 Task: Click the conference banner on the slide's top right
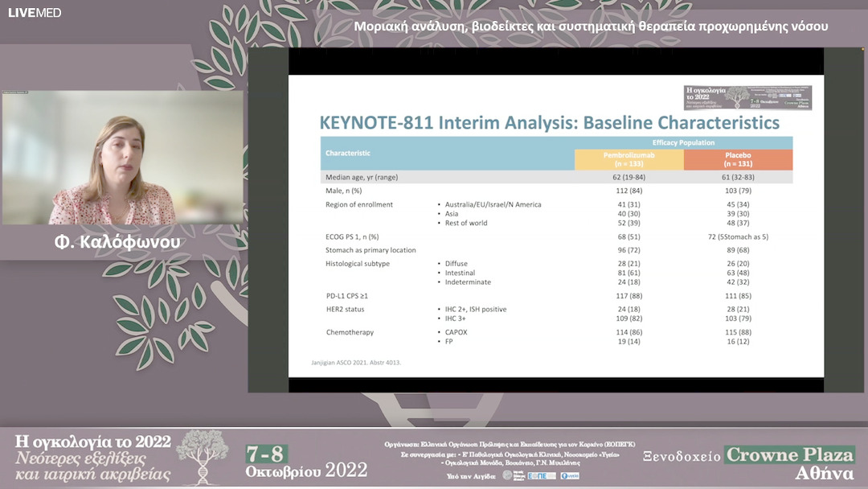click(747, 97)
